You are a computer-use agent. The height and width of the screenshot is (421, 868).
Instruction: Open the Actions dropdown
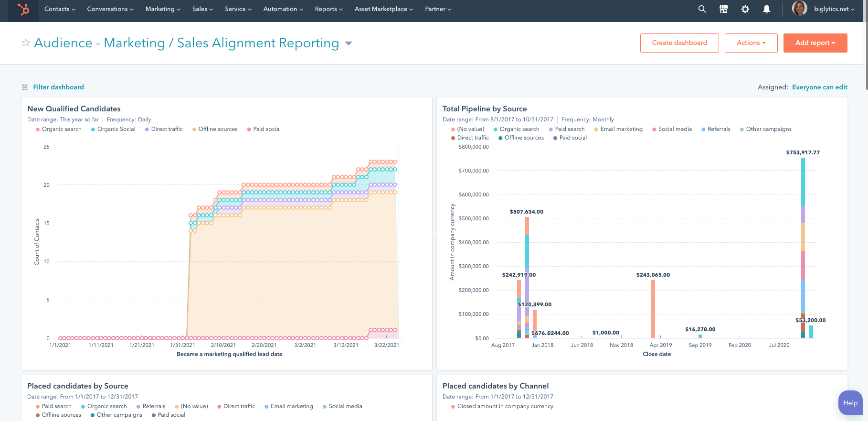click(751, 43)
